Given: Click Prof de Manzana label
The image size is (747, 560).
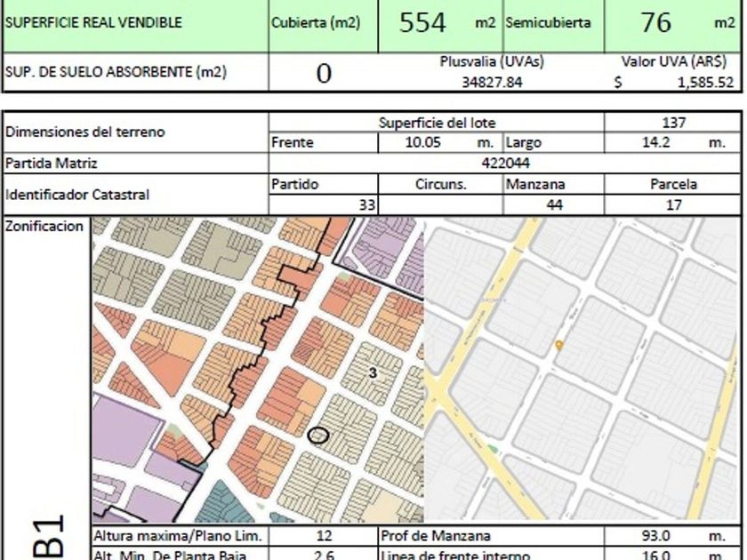Looking at the screenshot, I should 436,536.
